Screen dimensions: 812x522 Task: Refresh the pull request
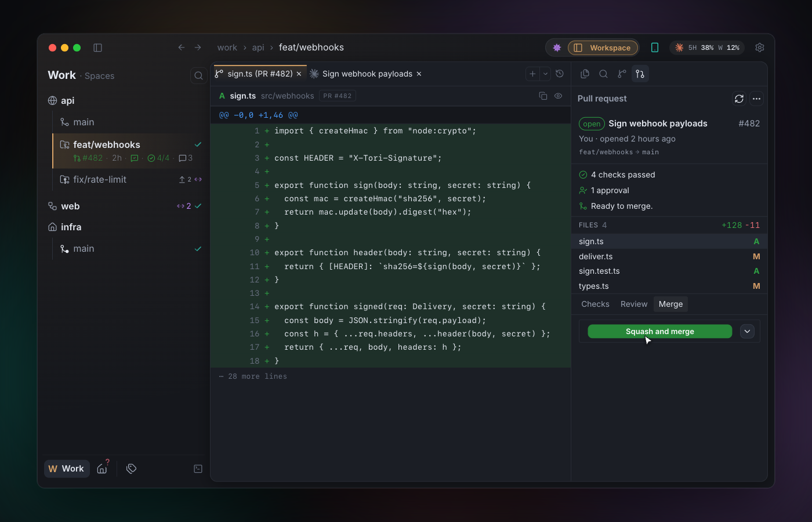pos(739,99)
